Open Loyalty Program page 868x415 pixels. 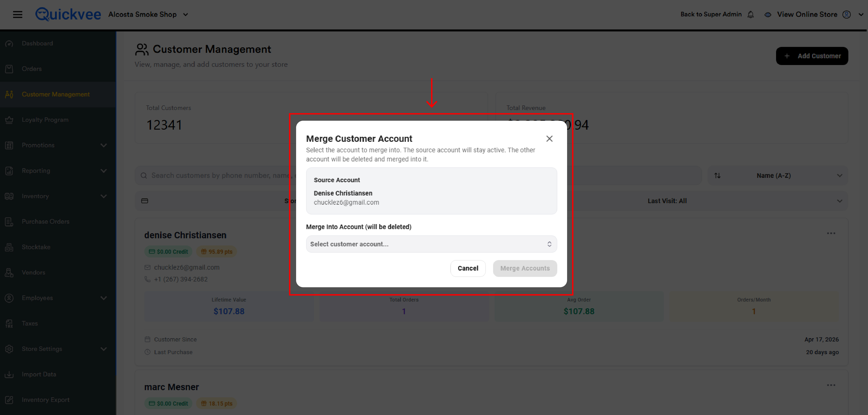click(45, 120)
